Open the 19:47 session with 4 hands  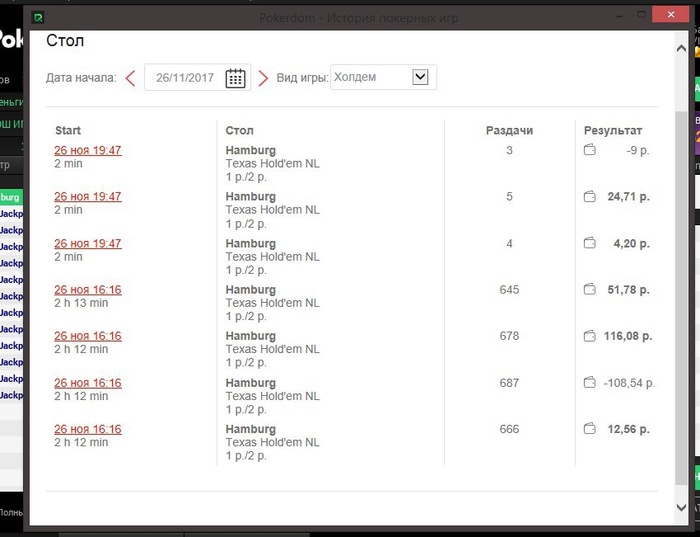88,244
